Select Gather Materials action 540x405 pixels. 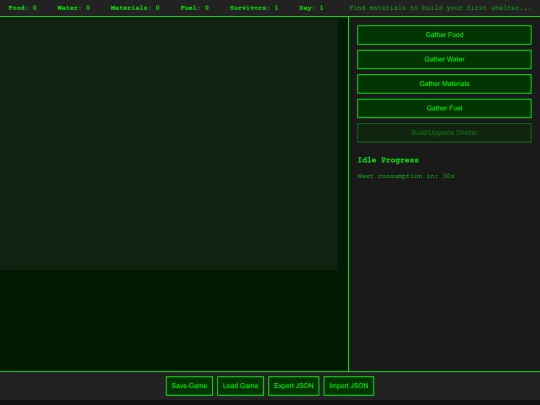tap(444, 84)
